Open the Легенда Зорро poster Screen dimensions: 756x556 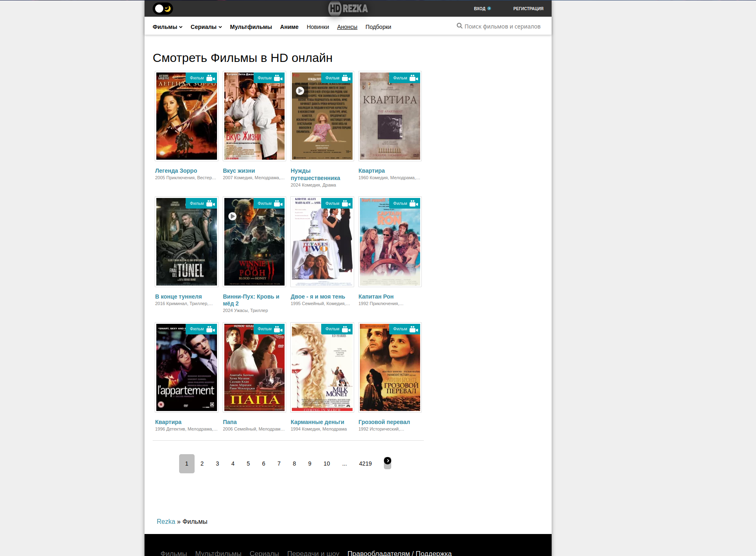(186, 116)
